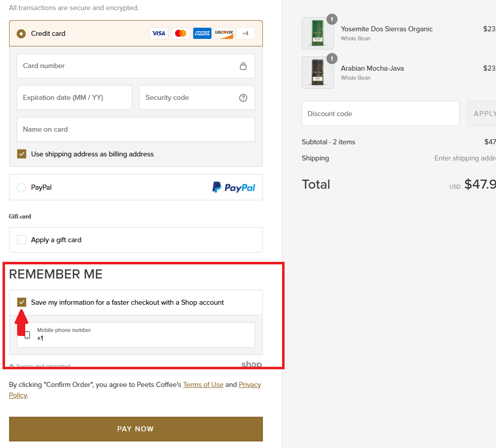Image resolution: width=496 pixels, height=448 pixels.
Task: Click the quantity badge on Arabian Mocha-Java
Action: tap(332, 59)
